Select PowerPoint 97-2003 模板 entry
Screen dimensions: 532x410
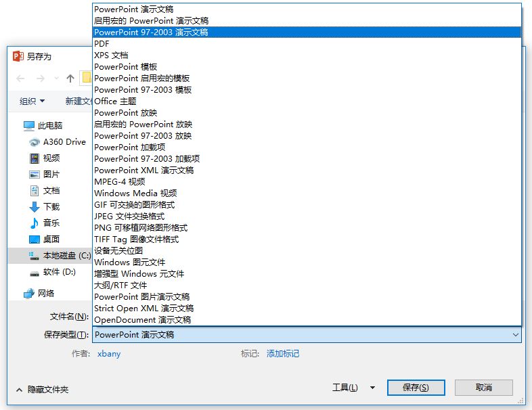307,90
